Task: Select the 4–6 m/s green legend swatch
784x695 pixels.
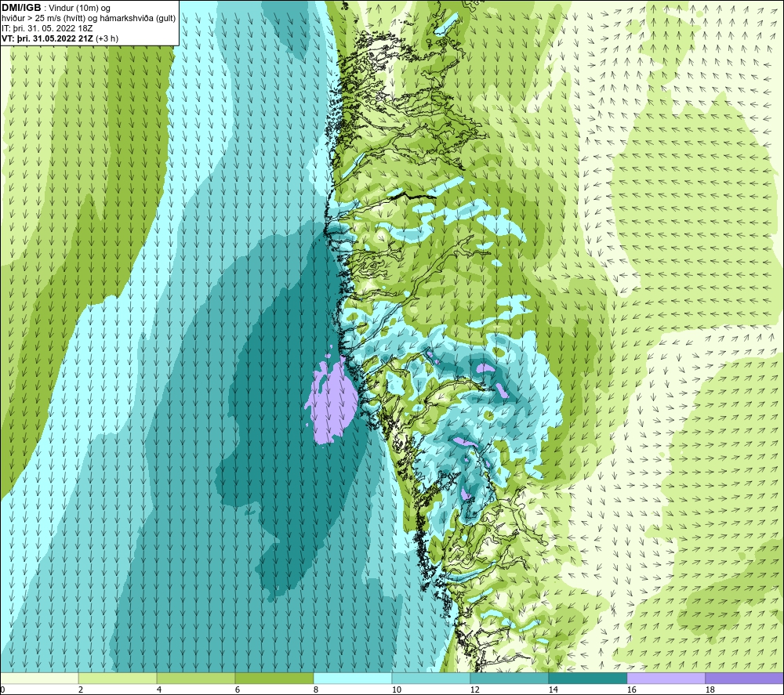Action: point(196,678)
